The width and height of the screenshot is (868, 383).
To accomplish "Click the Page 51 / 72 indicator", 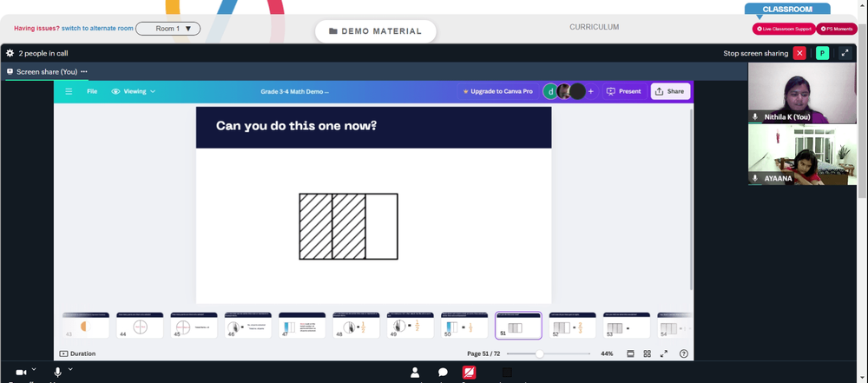I will [483, 353].
